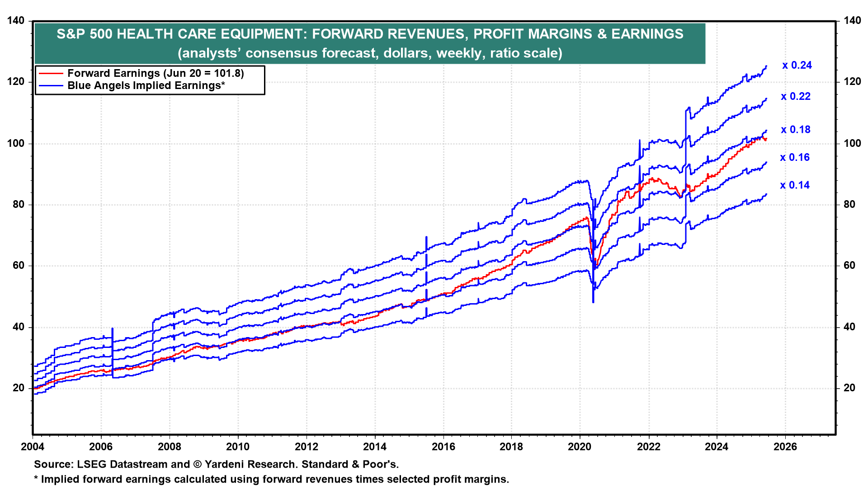Click the blue Blue Angels legend line

pos(51,85)
